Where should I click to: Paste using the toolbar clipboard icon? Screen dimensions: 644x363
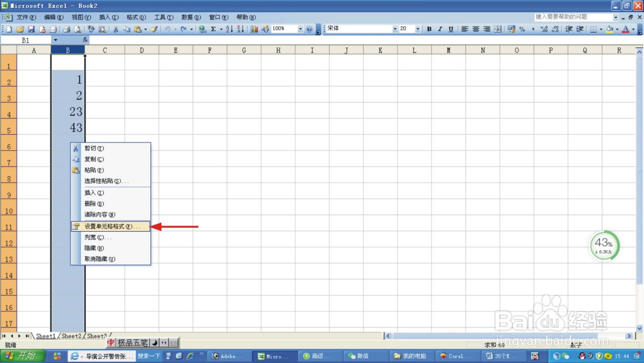(138, 29)
